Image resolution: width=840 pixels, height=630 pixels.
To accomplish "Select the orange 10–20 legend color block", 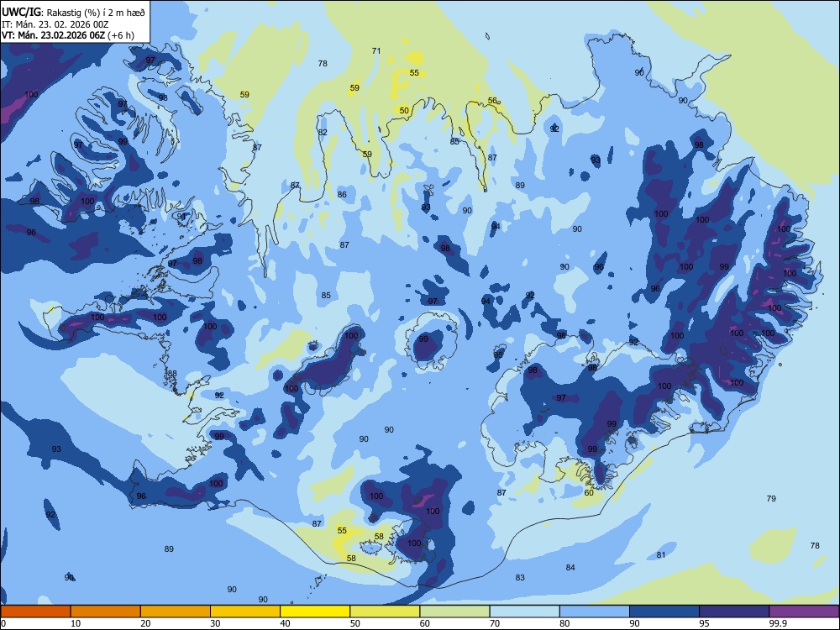I will pyautogui.click(x=106, y=612).
